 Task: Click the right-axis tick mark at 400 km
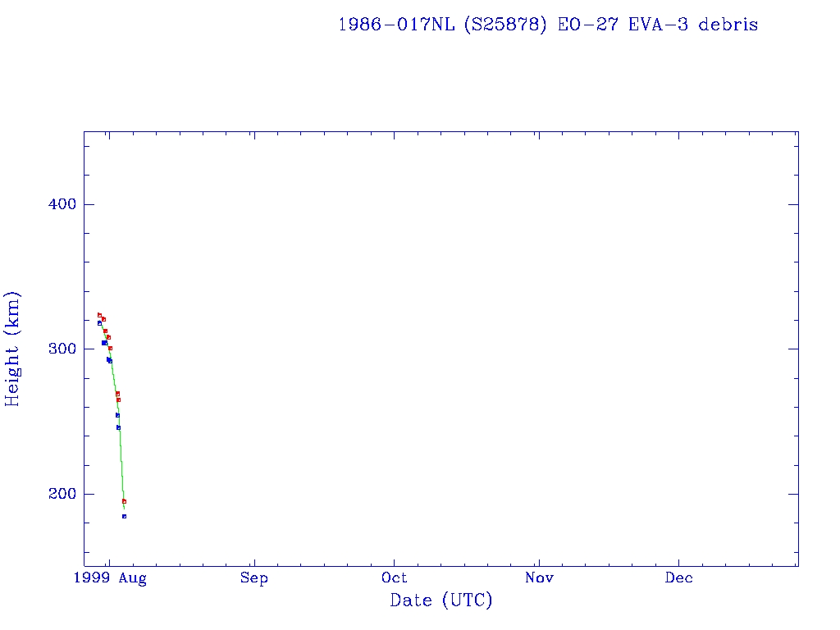[793, 204]
